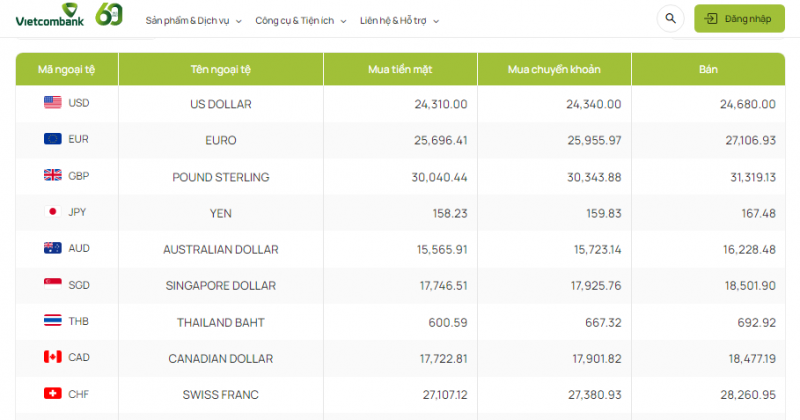Click the USD transfer rate 24,340.00
The width and height of the screenshot is (800, 420).
[594, 104]
